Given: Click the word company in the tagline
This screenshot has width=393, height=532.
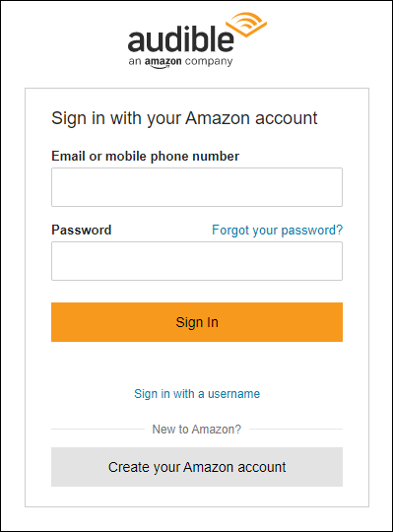Looking at the screenshot, I should tap(209, 62).
